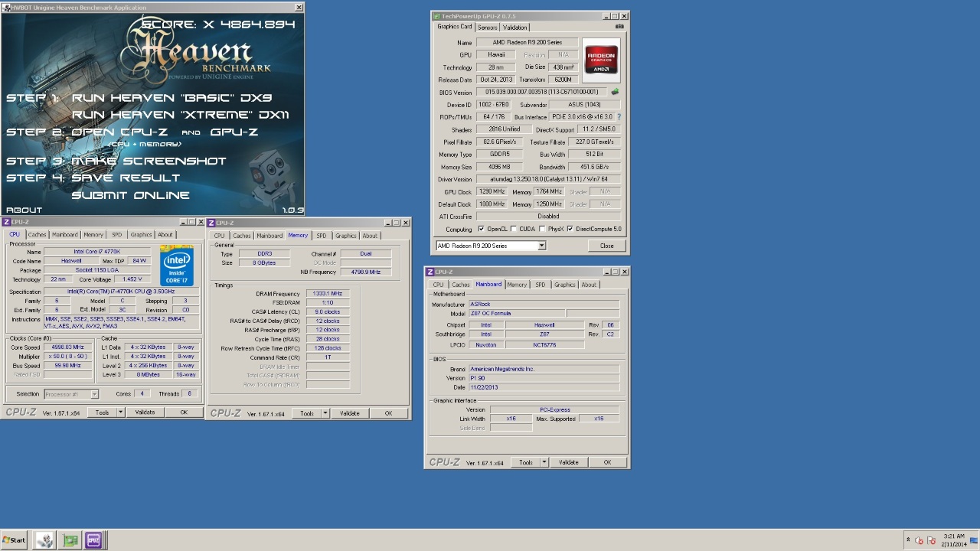Image resolution: width=980 pixels, height=551 pixels.
Task: Click the Start button on taskbar
Action: tap(14, 540)
